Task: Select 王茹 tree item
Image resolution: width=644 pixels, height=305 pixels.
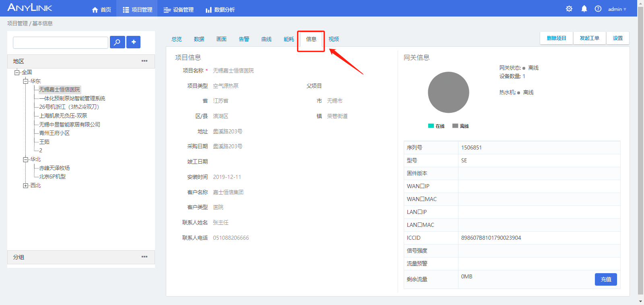Action: pos(44,142)
